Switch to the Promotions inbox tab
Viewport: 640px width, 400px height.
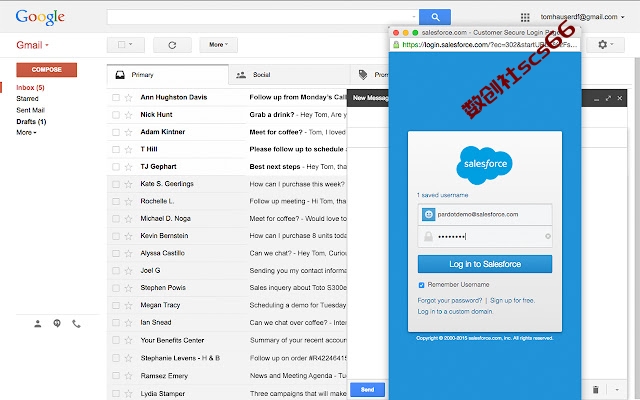tap(369, 75)
